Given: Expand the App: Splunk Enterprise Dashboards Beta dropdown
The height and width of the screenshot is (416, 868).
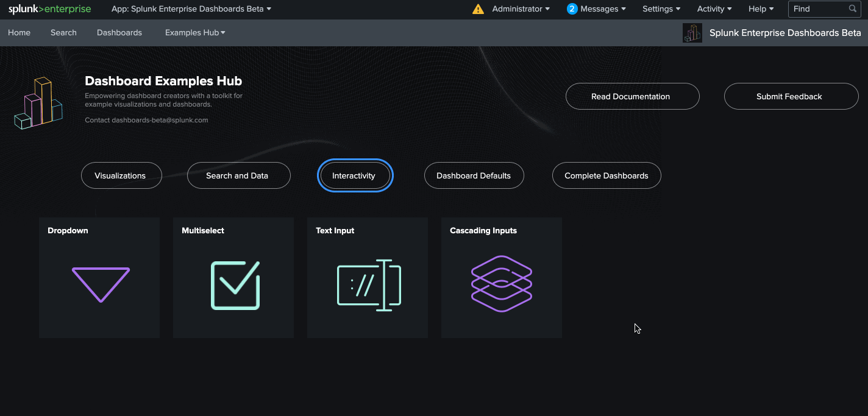Looking at the screenshot, I should [191, 9].
